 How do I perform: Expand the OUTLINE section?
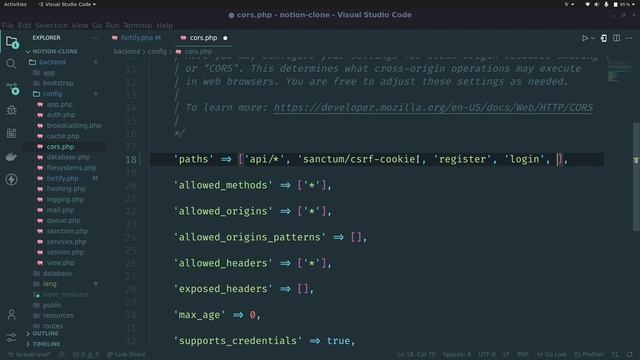tap(45, 333)
